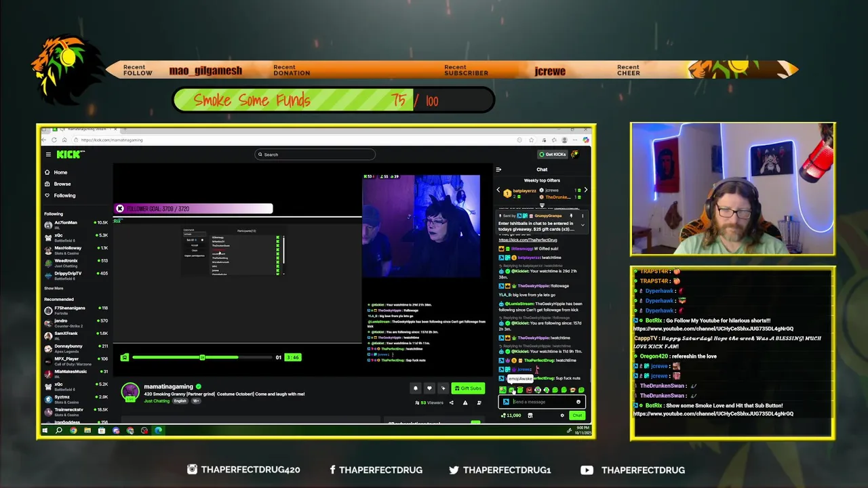Screen dimensions: 868x488
Task: Open recommended channel Syztmz
Action: 76,399
